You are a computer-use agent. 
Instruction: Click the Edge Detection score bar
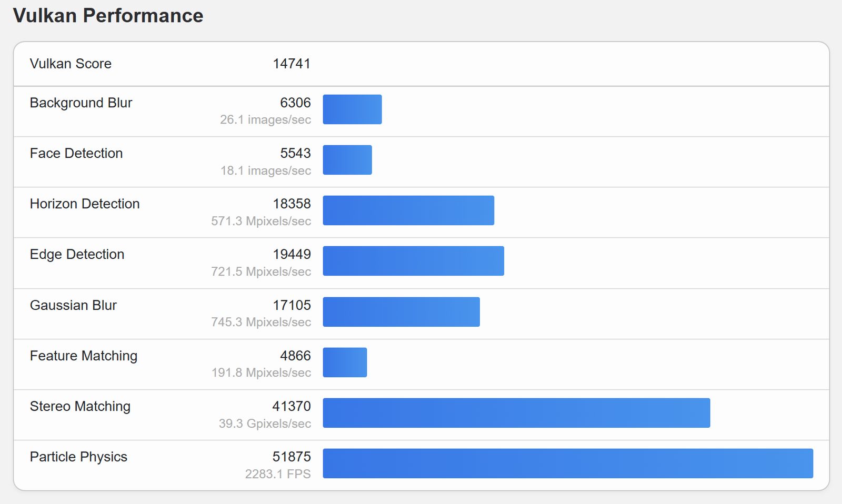coord(414,261)
